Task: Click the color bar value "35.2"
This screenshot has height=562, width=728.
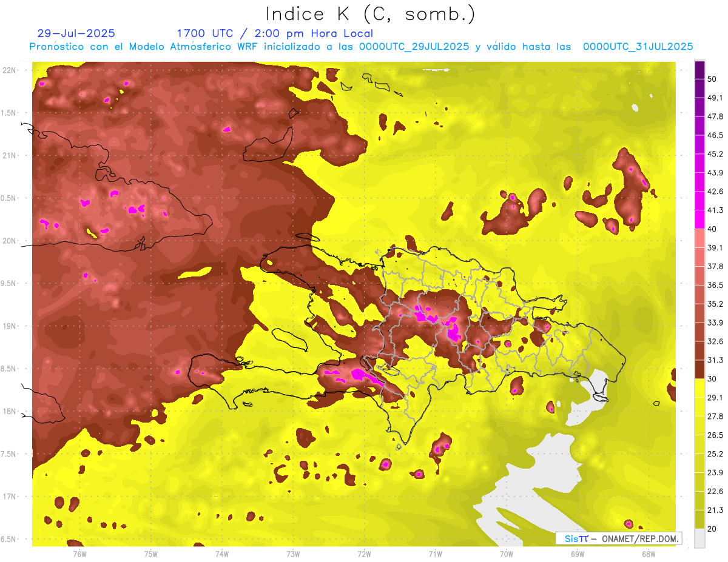Action: (715, 304)
